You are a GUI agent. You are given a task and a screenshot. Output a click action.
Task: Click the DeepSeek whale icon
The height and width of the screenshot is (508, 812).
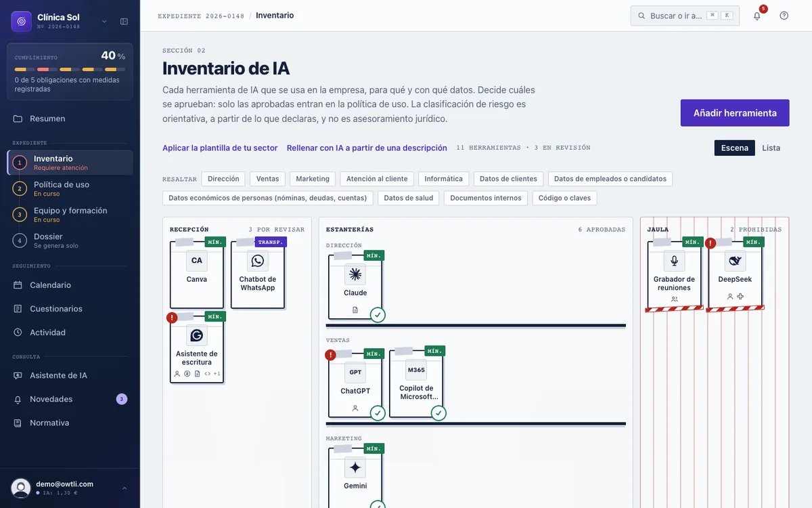[736, 261]
